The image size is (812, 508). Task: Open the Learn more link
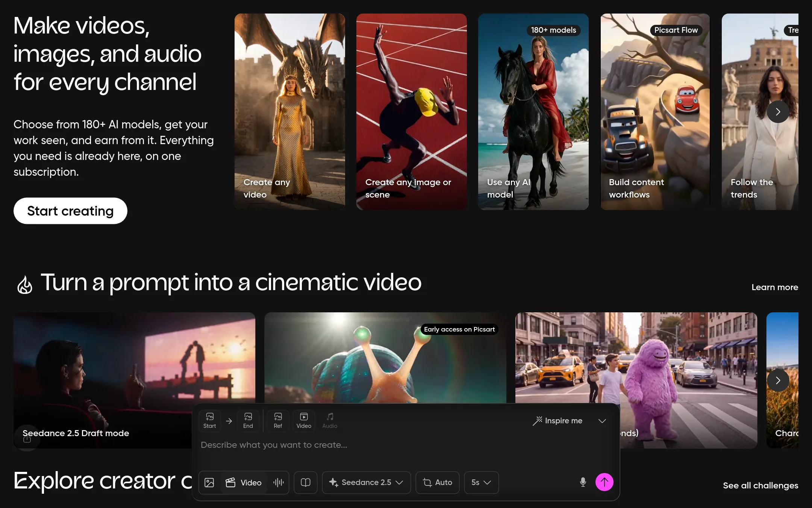click(775, 287)
